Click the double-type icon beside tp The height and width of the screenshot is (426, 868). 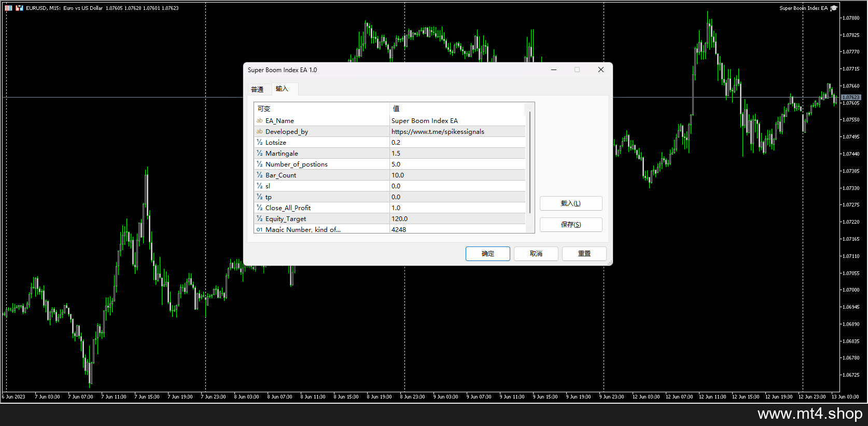[x=259, y=197]
